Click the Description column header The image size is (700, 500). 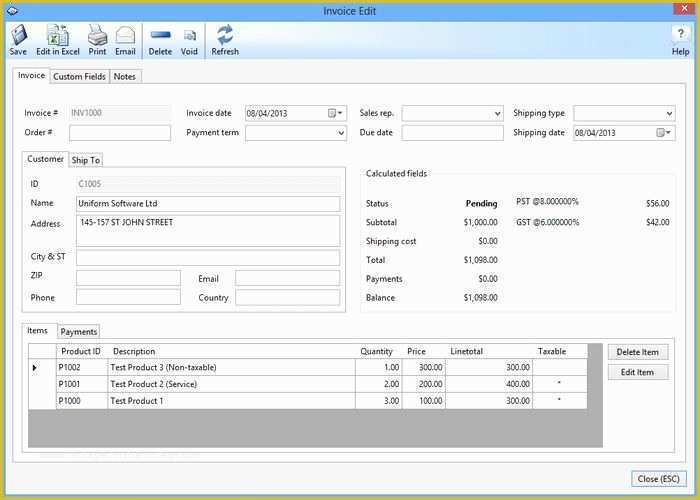[231, 351]
